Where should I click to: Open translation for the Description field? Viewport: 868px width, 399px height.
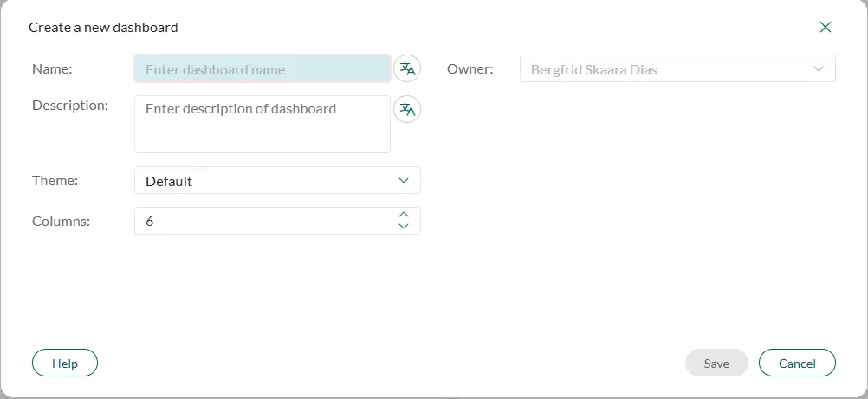407,109
